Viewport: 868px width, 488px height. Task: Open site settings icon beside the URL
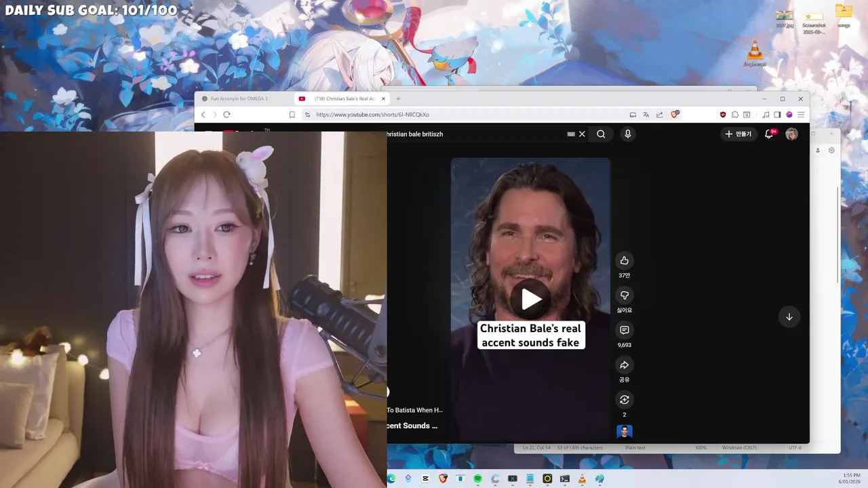pos(307,115)
